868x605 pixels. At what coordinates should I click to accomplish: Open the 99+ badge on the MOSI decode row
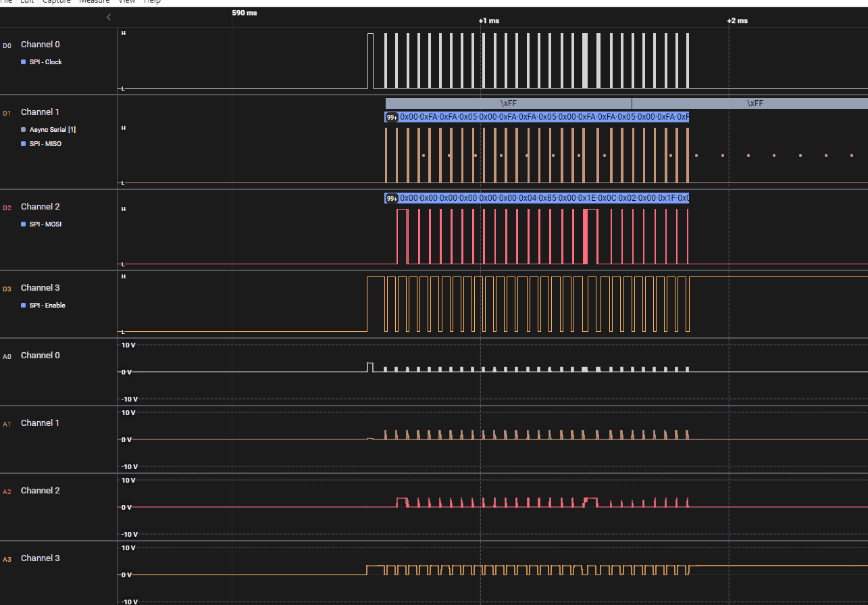392,198
